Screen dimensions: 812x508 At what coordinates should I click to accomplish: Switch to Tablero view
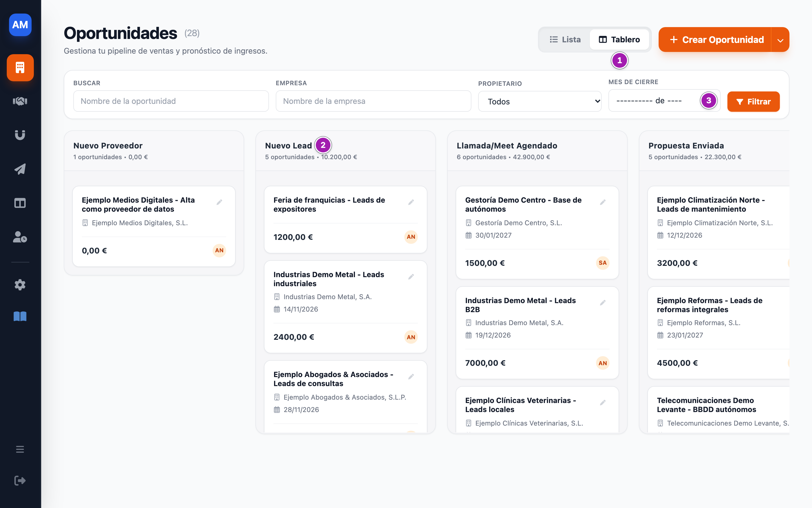(x=619, y=40)
